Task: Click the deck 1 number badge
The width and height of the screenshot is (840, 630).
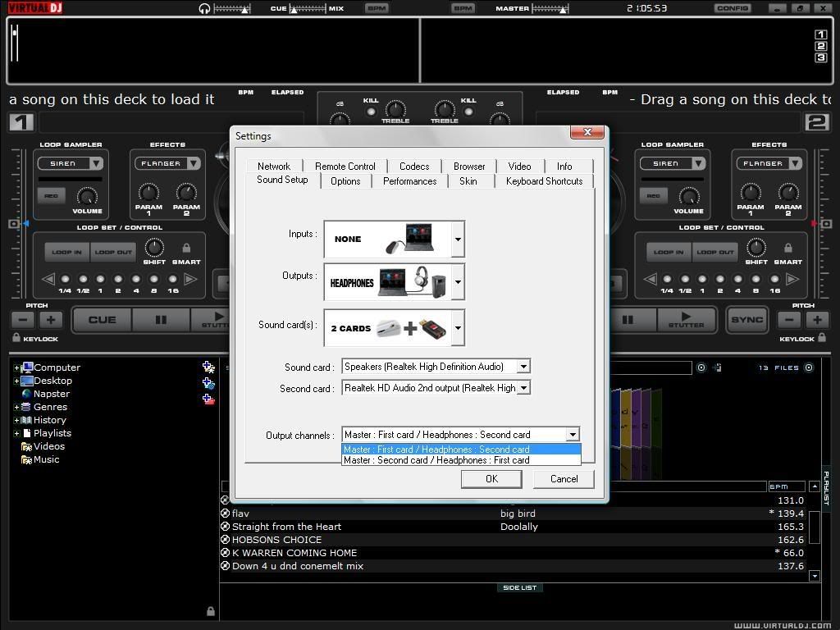Action: (21, 122)
